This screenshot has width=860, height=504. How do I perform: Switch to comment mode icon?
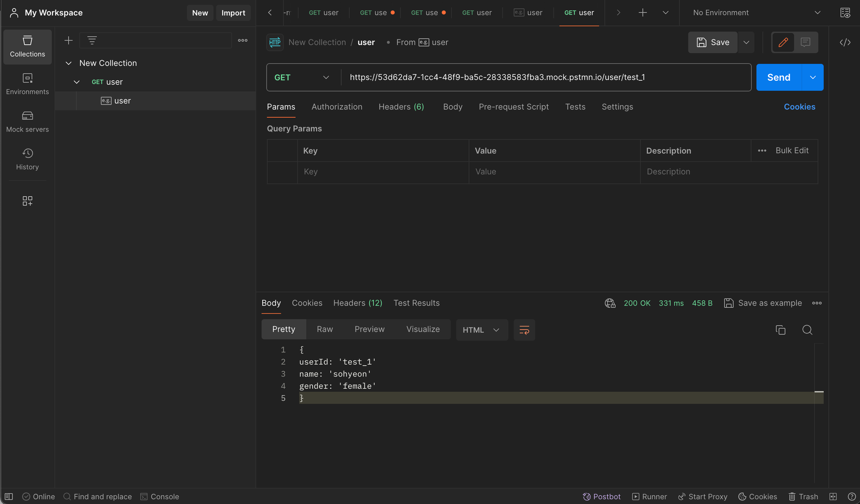805,42
